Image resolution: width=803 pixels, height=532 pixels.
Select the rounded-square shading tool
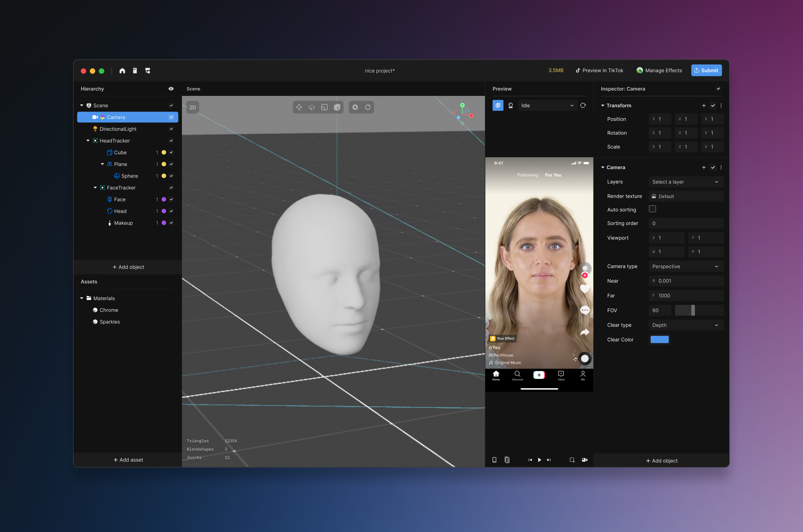pos(337,107)
